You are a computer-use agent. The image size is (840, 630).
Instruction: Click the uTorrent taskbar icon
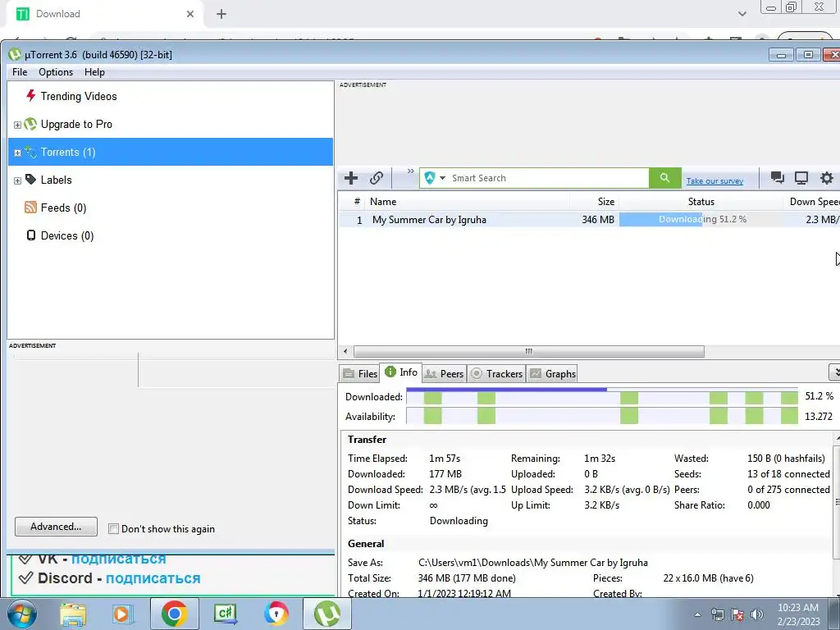(327, 614)
